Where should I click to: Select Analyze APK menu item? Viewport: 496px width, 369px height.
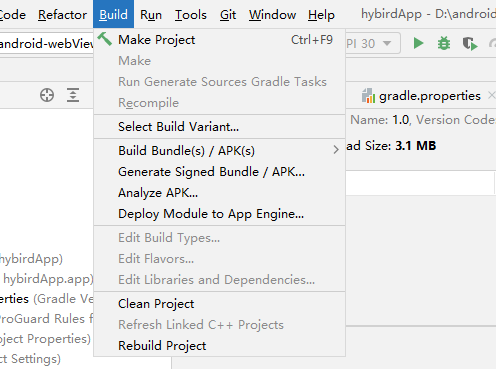[x=220, y=193]
